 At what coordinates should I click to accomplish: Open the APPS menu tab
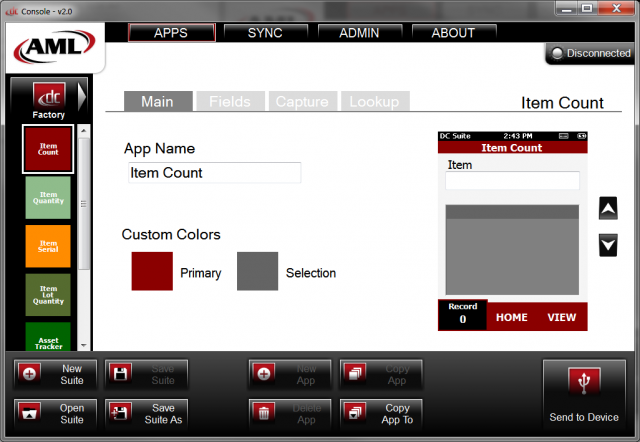point(171,33)
